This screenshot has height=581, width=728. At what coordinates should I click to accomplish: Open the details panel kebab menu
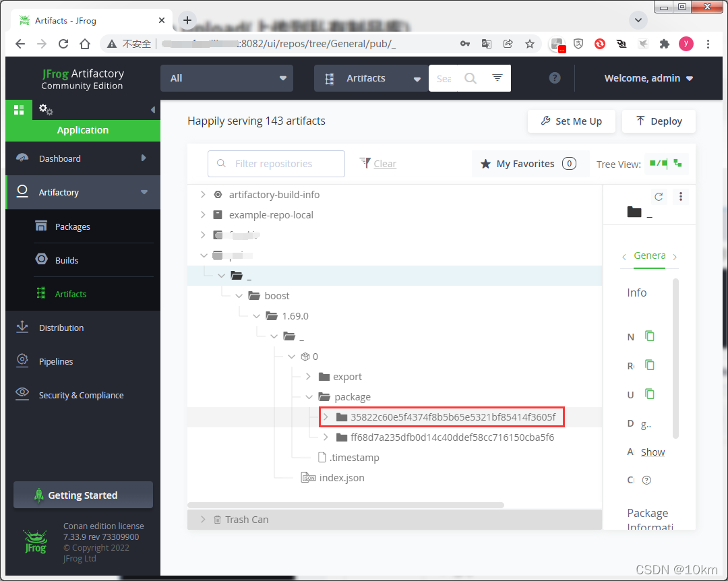coord(681,196)
